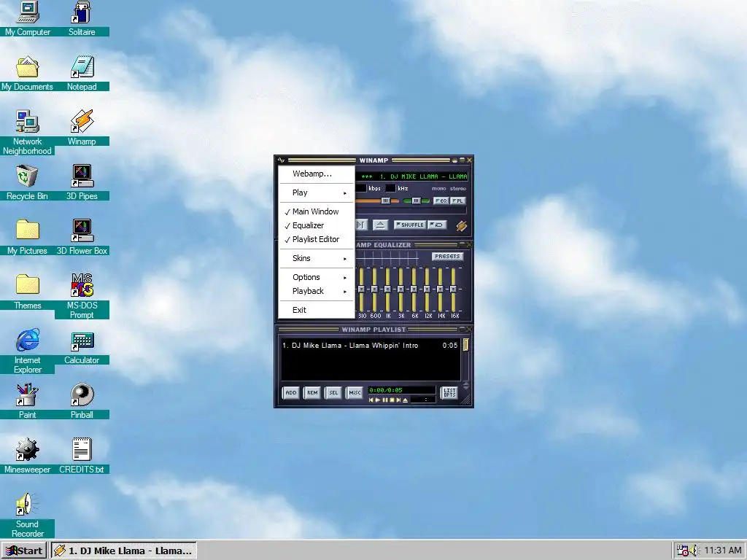Uncheck Equalizer in the Winamp menu
This screenshot has height=560, width=747.
point(317,225)
